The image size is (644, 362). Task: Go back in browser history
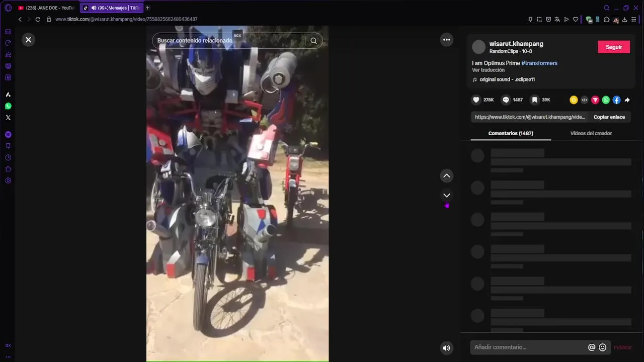point(20,19)
